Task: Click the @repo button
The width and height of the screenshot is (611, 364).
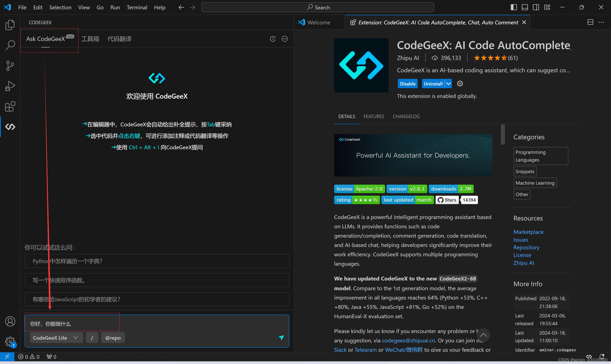Action: (113, 338)
